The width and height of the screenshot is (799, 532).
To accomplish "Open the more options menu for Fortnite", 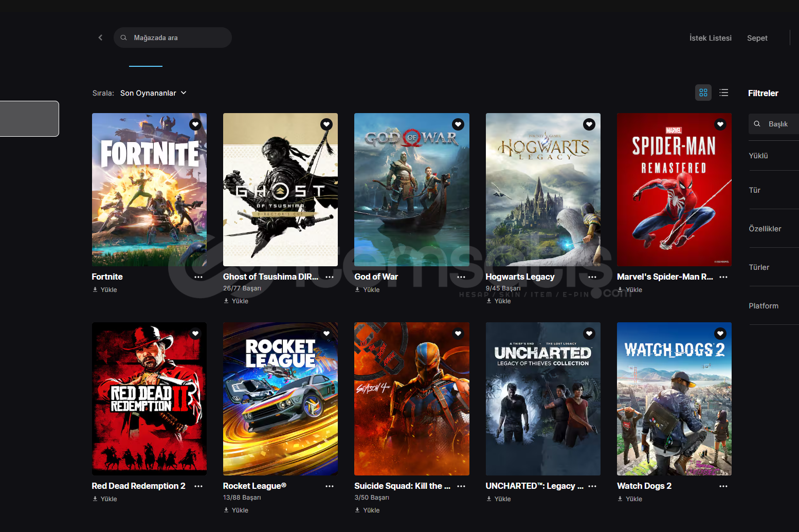I will pos(198,277).
